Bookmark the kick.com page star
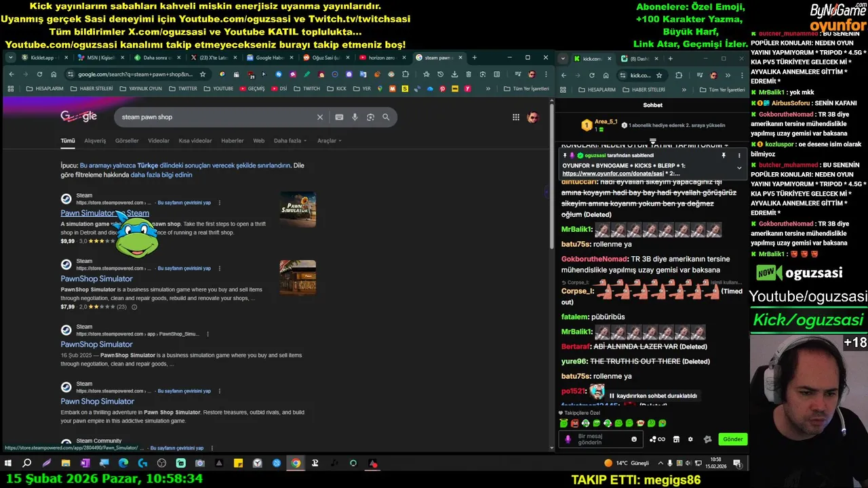 click(x=659, y=75)
